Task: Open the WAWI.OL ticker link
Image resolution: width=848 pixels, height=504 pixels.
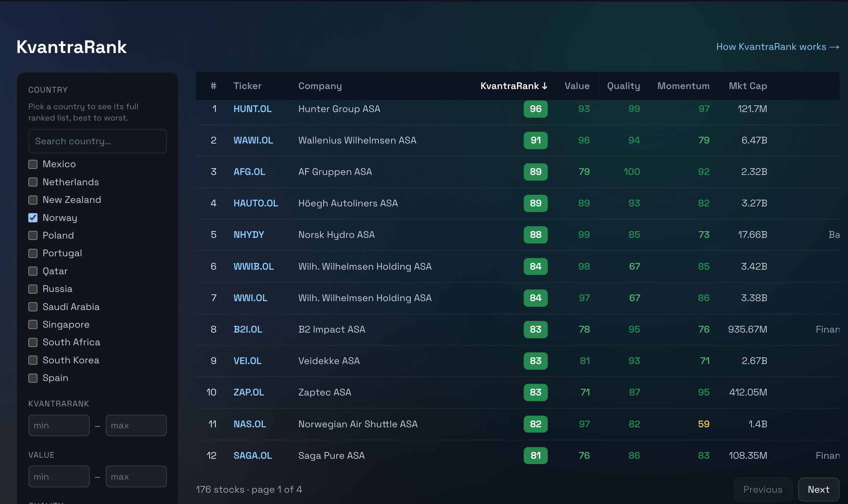Action: coord(253,140)
